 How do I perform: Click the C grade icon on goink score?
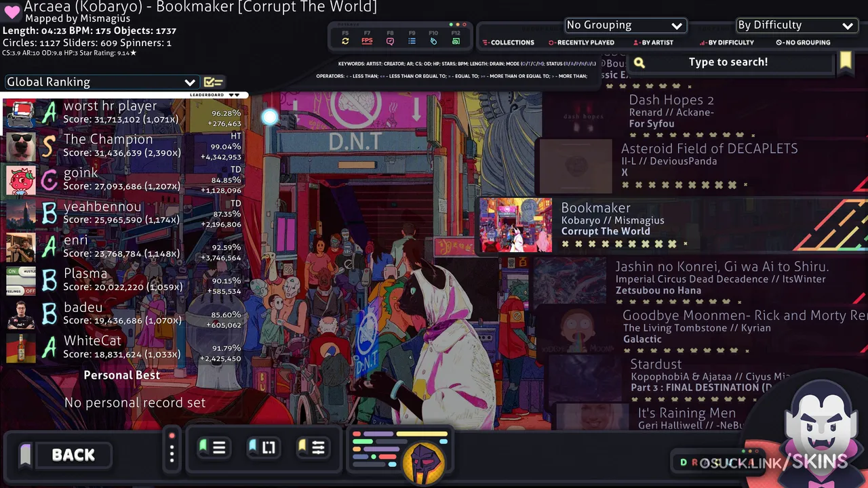(x=49, y=180)
